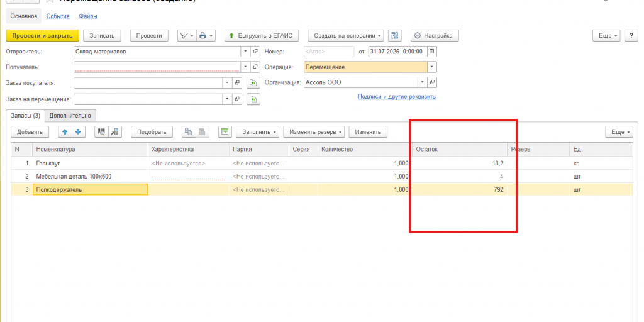
Task: Open Изменить резерв dropdown menu
Action: [x=314, y=132]
